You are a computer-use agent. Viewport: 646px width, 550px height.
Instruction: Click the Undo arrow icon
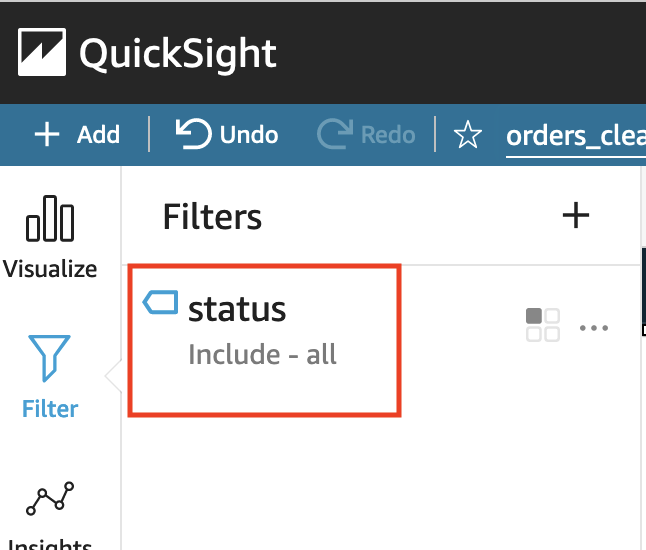[192, 133]
